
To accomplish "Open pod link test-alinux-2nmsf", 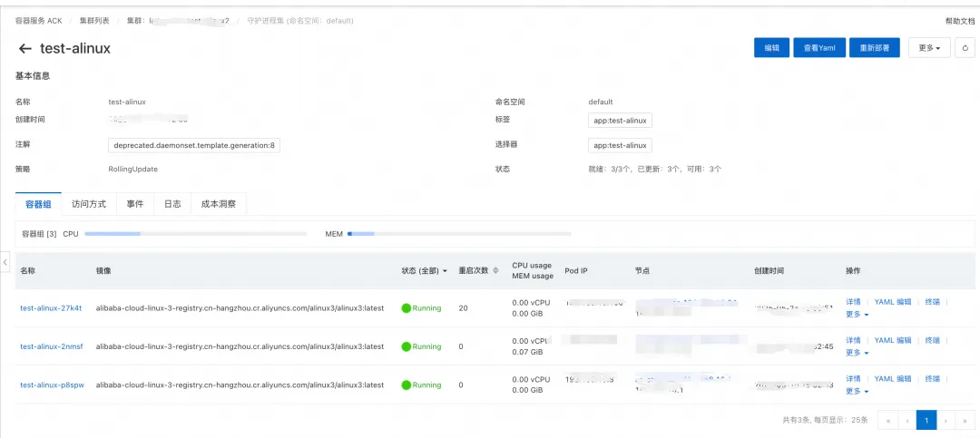I will (x=51, y=346).
